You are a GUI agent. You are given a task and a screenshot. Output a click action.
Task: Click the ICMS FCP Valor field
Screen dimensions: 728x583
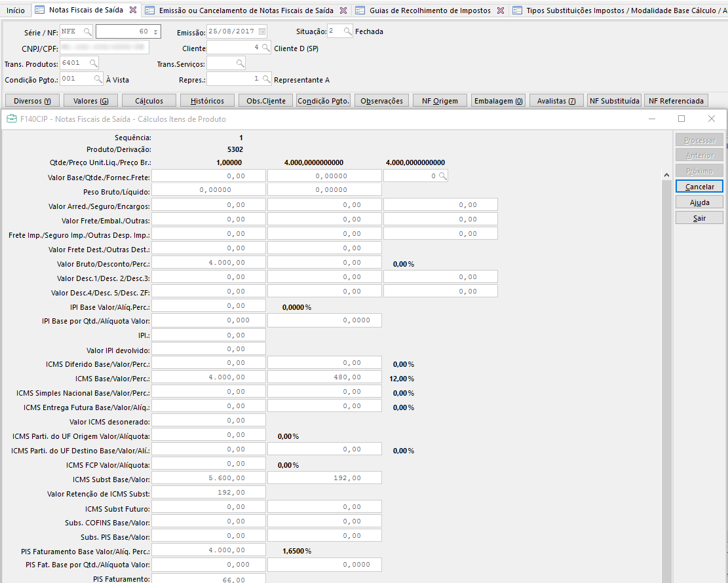tap(208, 463)
